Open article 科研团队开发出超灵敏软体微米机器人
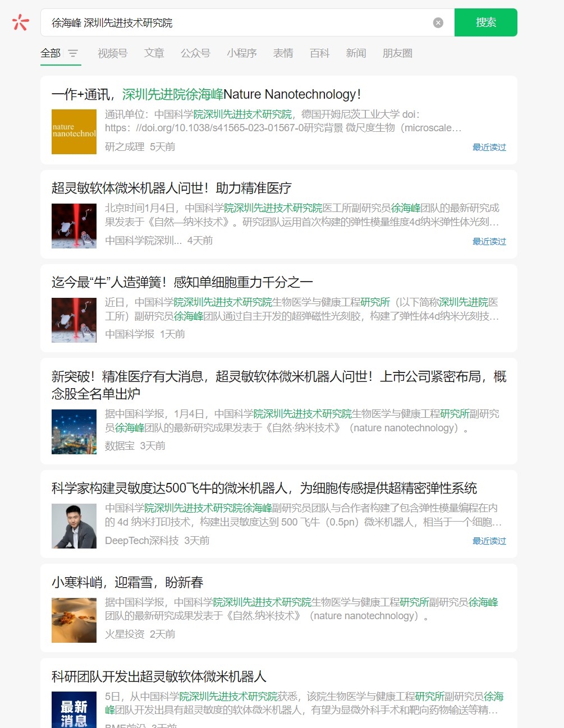Image resolution: width=564 pixels, height=728 pixels. [x=159, y=676]
